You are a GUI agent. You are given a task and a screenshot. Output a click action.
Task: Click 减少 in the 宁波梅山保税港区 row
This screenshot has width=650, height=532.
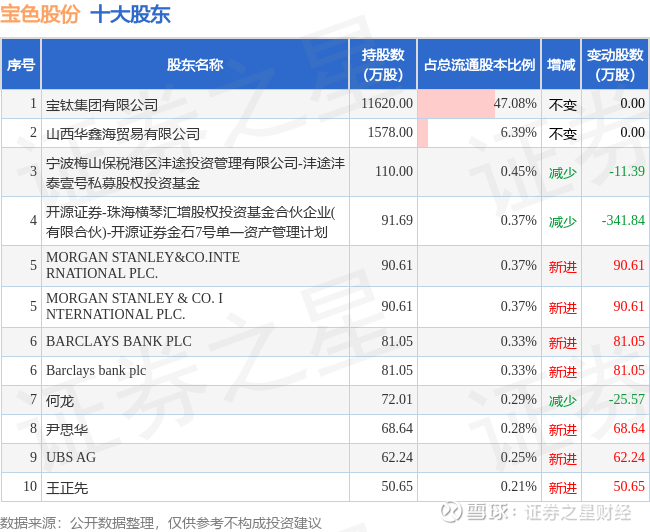coord(563,173)
